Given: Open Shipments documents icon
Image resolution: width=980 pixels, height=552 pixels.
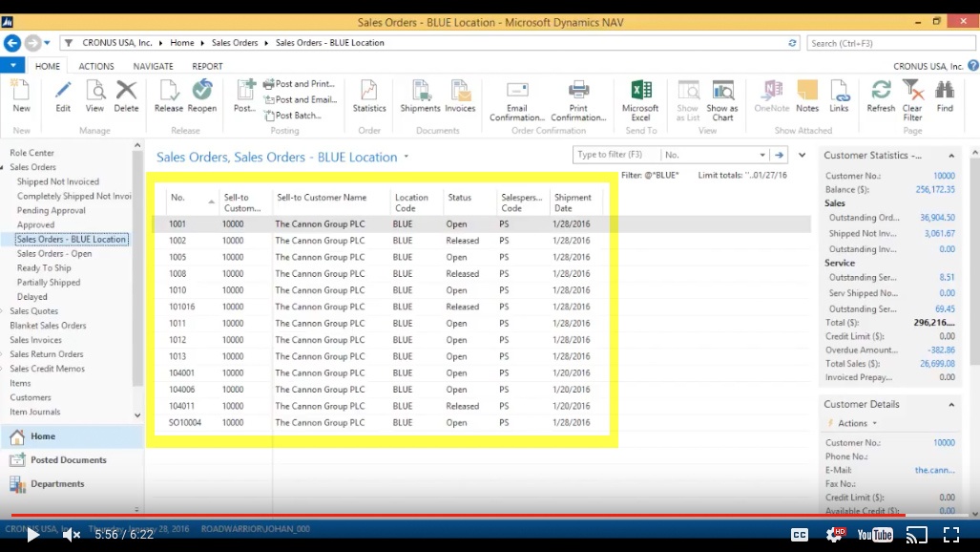Looking at the screenshot, I should click(x=420, y=96).
